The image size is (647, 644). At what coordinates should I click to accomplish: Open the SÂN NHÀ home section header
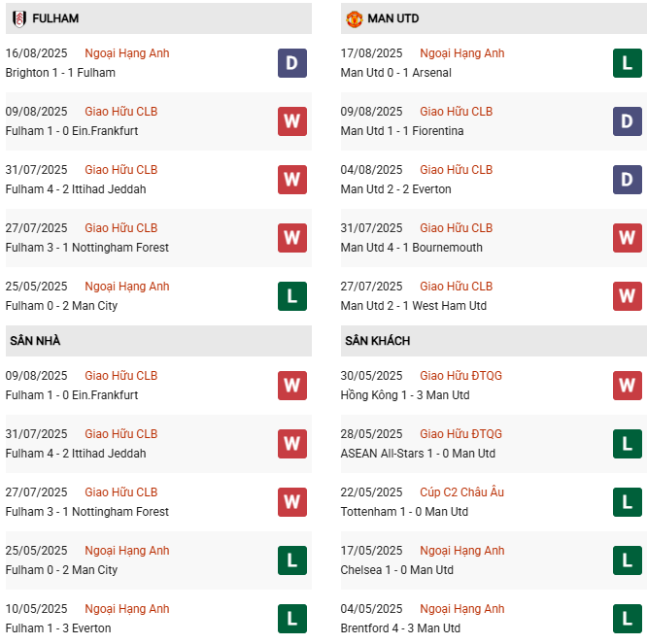click(x=36, y=341)
